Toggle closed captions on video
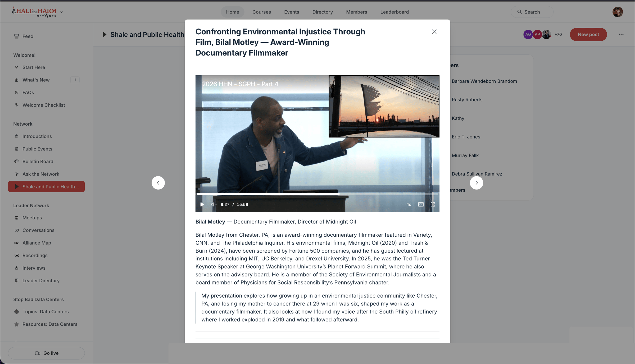The height and width of the screenshot is (364, 635). 421,204
